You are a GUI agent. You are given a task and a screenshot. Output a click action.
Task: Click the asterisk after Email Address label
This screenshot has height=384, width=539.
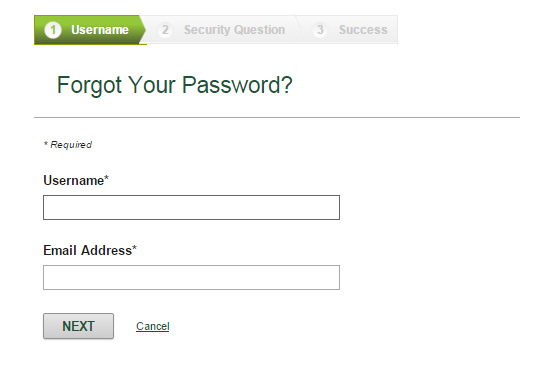134,248
